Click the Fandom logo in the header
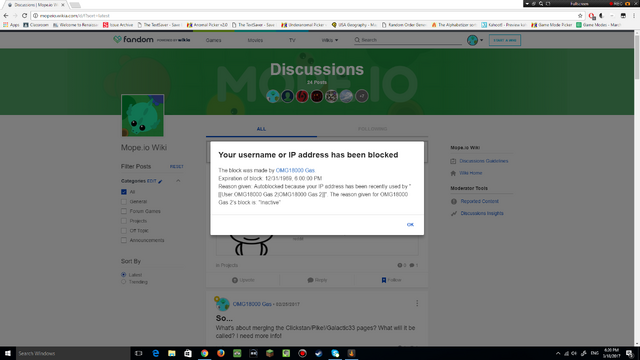640x360 pixels. [x=133, y=40]
